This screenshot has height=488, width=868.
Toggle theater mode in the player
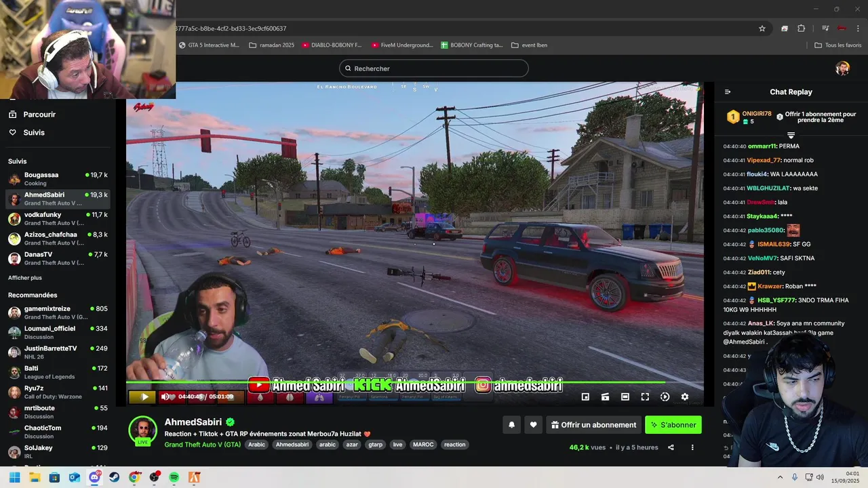click(625, 397)
